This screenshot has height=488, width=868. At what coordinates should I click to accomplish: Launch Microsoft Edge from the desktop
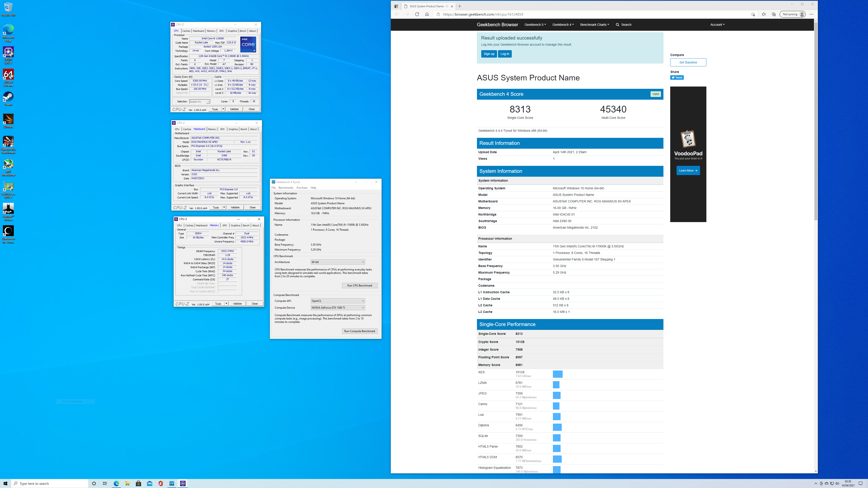pos(8,33)
